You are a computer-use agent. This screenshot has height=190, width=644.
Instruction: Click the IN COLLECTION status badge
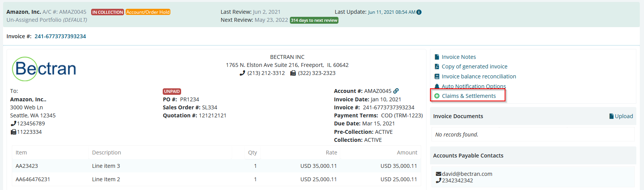[108, 12]
